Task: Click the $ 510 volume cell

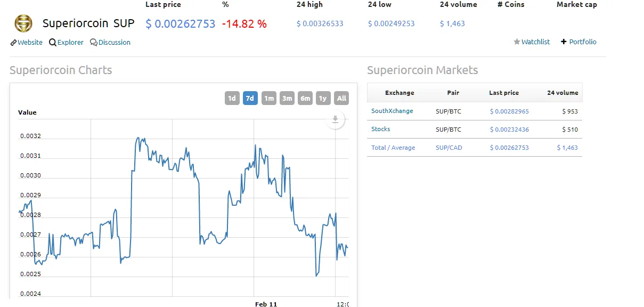Action: click(x=570, y=130)
